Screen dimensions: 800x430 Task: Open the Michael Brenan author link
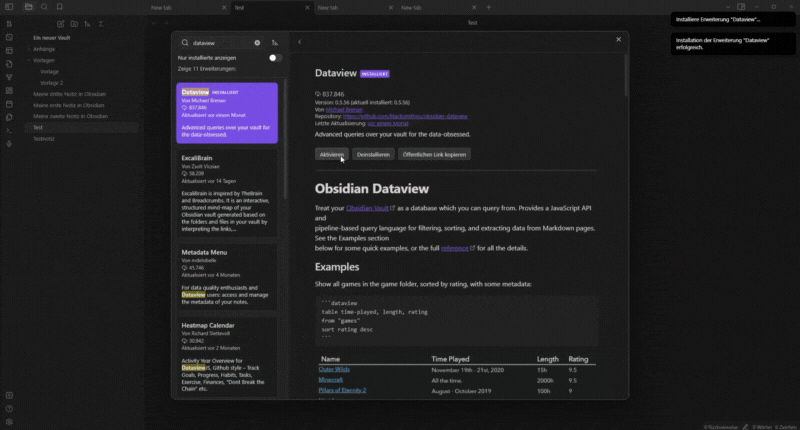point(344,110)
